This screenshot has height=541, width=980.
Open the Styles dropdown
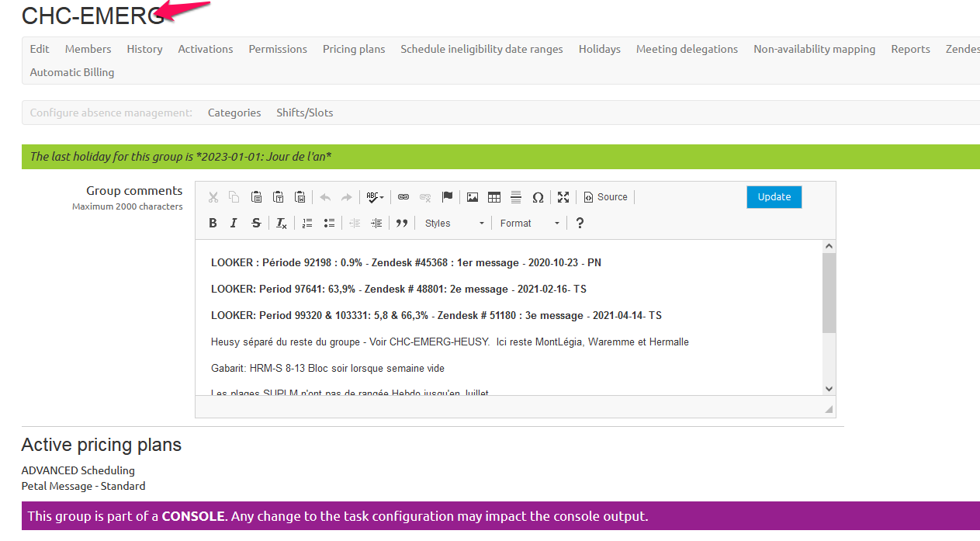click(x=455, y=224)
